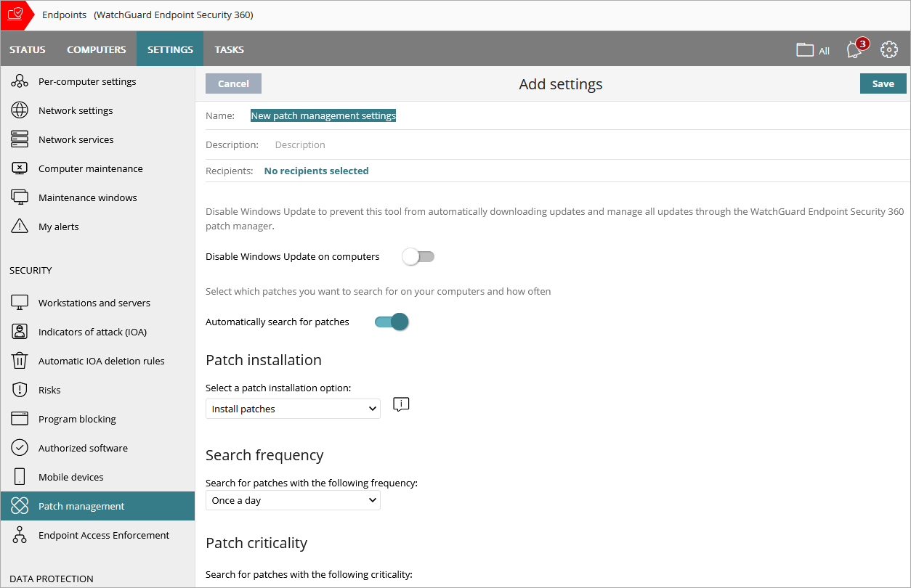911x588 pixels.
Task: Open the patch installation option dropdown
Action: [293, 409]
